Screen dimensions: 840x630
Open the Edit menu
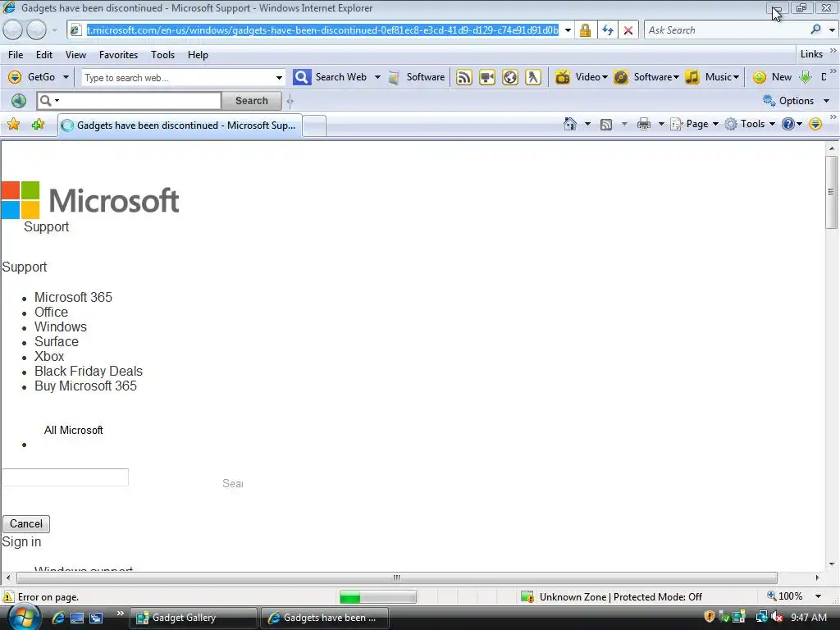click(x=44, y=55)
